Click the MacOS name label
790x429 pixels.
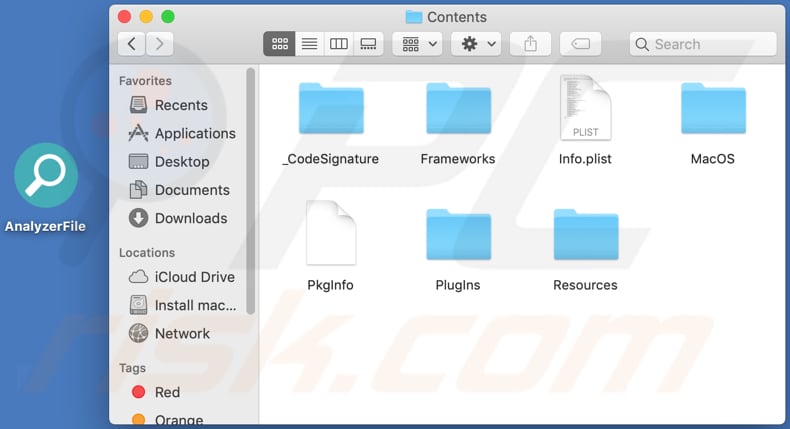tap(712, 159)
